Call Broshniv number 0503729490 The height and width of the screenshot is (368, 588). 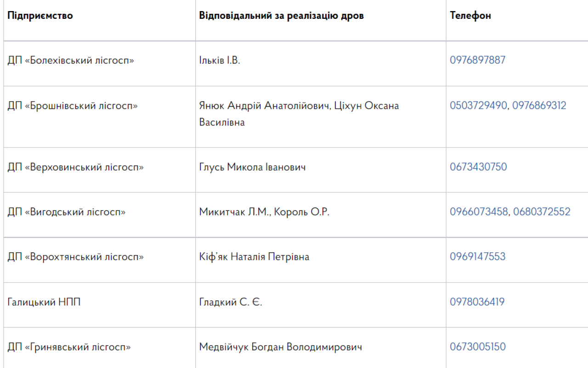(x=478, y=106)
